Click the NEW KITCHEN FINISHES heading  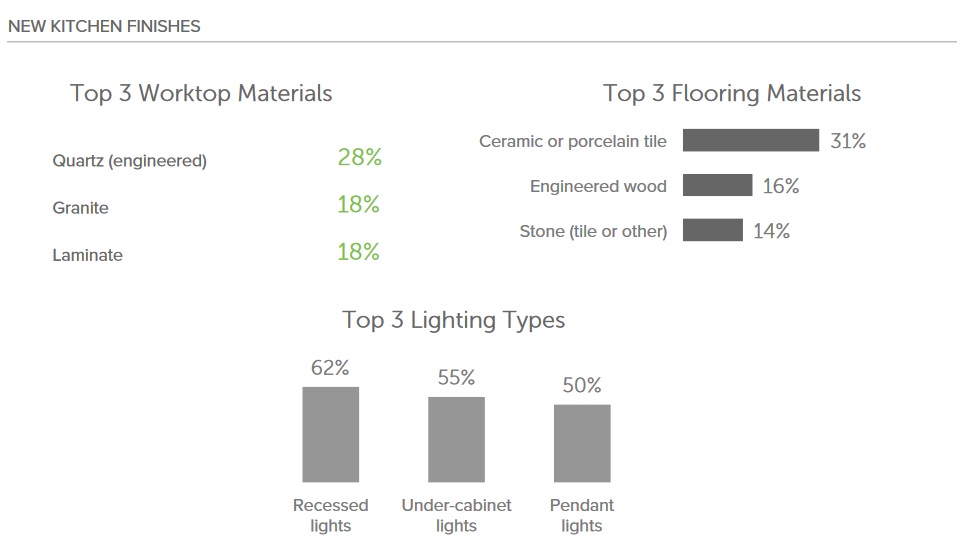pos(104,26)
